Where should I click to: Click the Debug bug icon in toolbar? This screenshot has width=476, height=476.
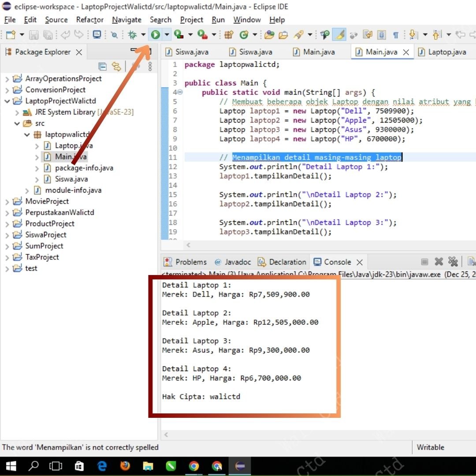coord(132,35)
